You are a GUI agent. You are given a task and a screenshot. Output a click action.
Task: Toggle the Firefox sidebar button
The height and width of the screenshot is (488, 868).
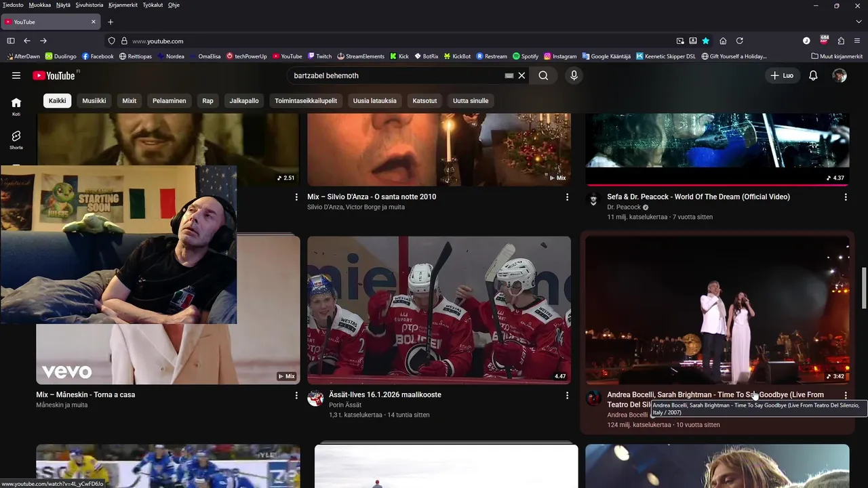[10, 41]
